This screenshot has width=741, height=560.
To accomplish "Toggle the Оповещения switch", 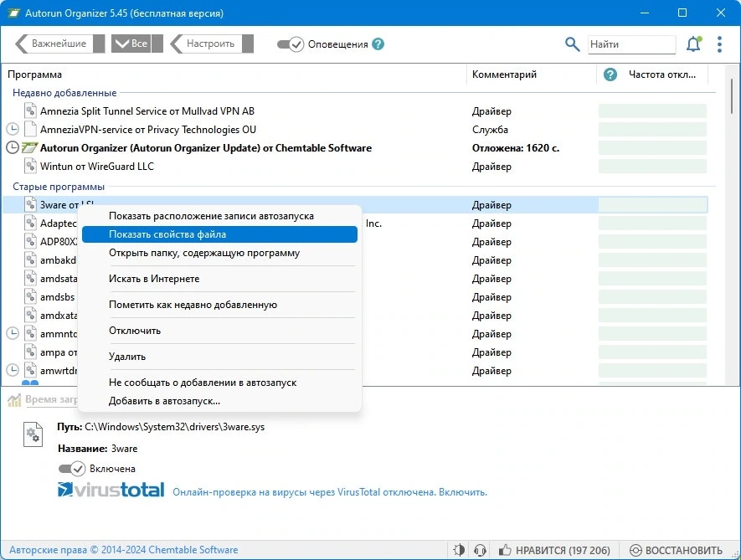I will 291,44.
